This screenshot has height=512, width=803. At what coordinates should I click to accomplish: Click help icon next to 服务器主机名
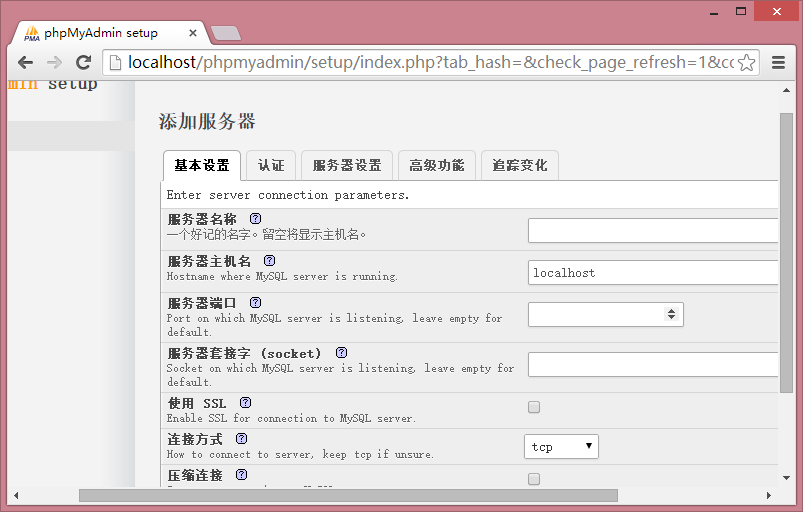269,261
